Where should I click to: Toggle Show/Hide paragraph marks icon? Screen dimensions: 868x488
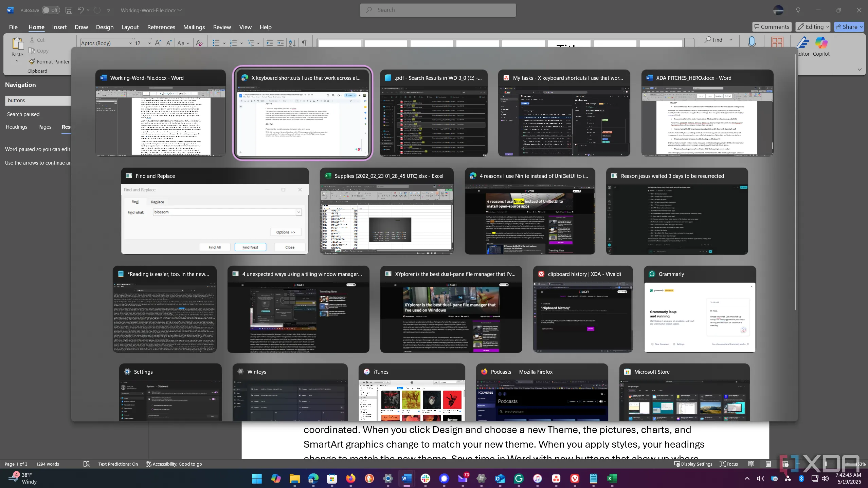click(x=304, y=43)
